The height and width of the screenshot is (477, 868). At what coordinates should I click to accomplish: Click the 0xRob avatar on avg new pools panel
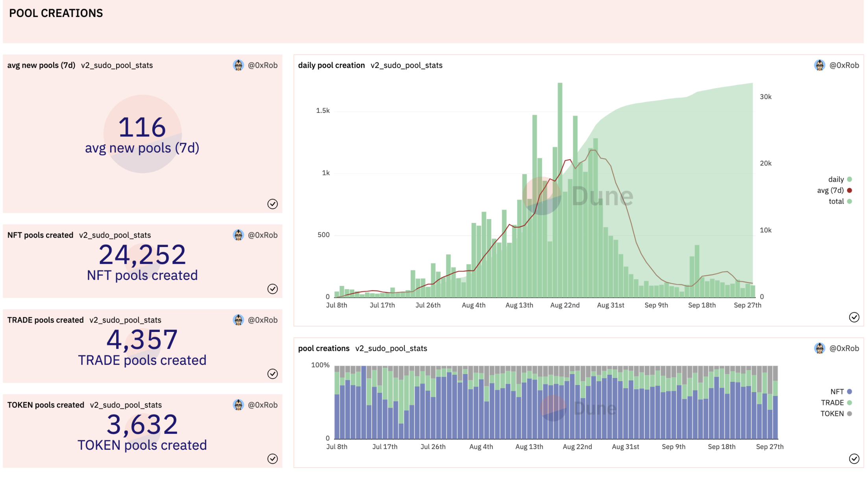[x=238, y=65]
